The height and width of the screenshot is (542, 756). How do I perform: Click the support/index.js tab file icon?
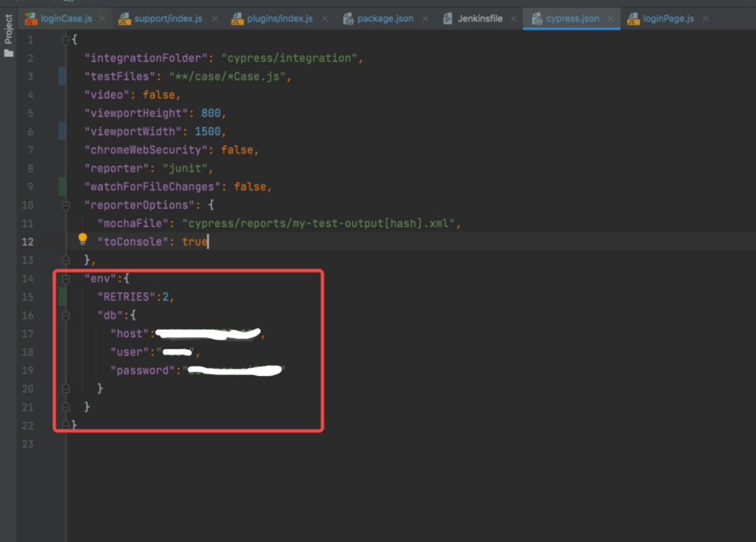pyautogui.click(x=125, y=19)
